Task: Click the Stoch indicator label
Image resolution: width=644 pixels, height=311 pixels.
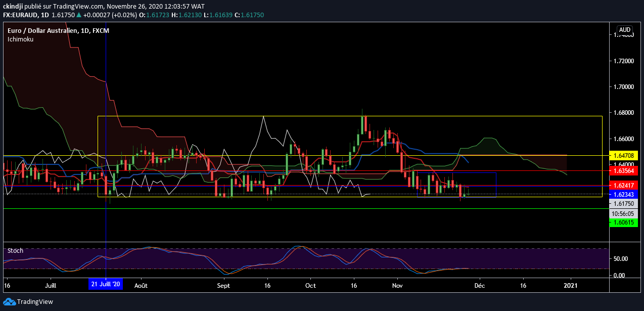Action: pyautogui.click(x=15, y=250)
